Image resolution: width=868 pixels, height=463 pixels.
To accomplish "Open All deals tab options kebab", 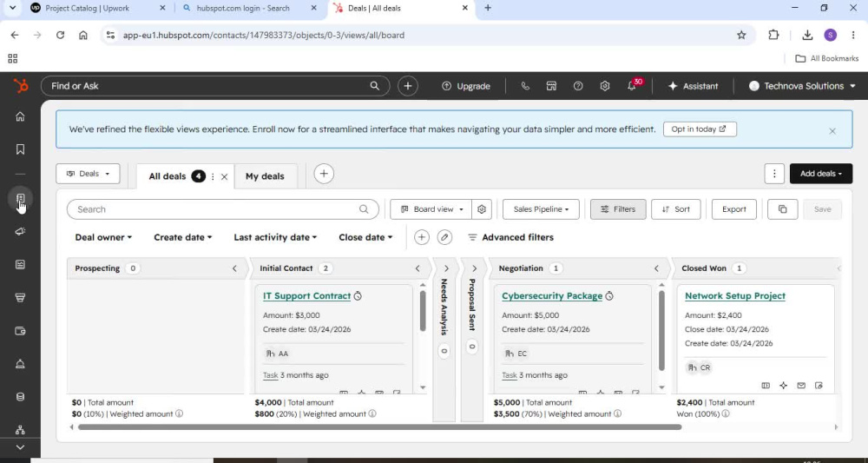I will pyautogui.click(x=213, y=176).
